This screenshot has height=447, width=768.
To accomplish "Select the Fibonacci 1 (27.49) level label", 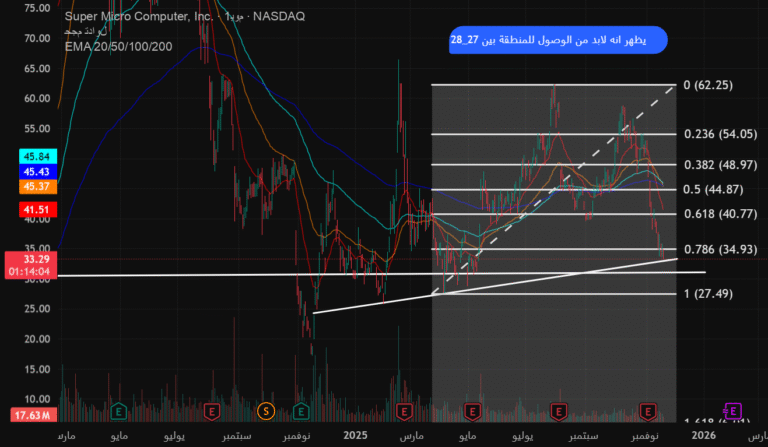I will click(x=708, y=294).
